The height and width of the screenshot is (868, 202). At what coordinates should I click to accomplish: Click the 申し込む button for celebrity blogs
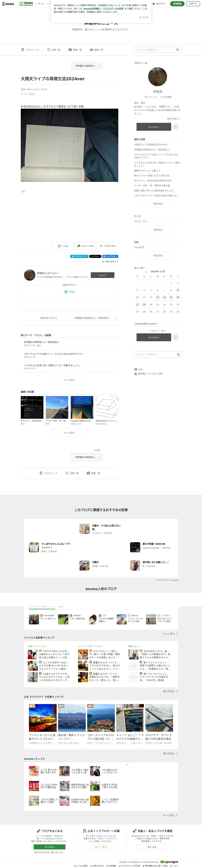coord(152,847)
